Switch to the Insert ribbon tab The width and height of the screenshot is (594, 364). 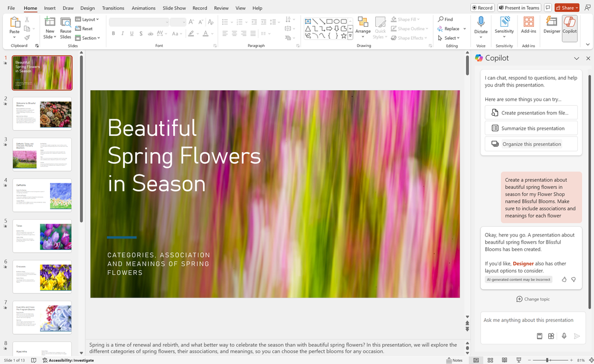click(49, 8)
